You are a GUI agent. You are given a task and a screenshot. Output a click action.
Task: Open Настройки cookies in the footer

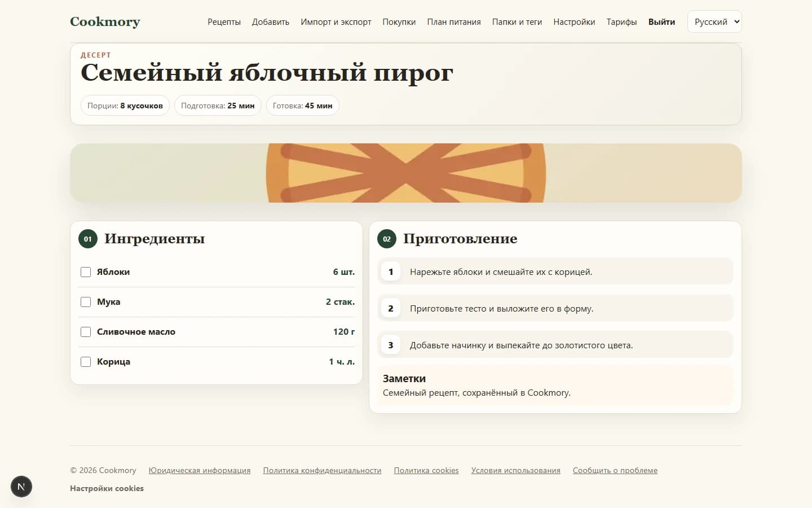coord(107,489)
